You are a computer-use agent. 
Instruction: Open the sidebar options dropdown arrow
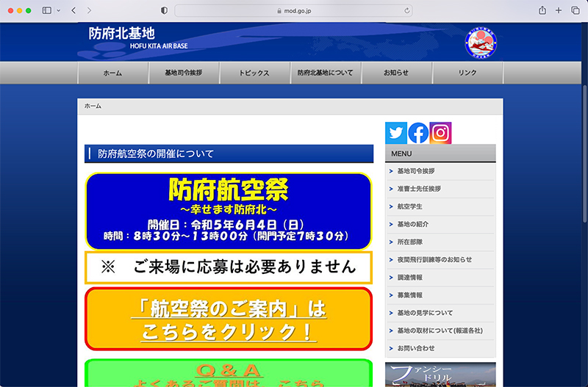pos(59,10)
